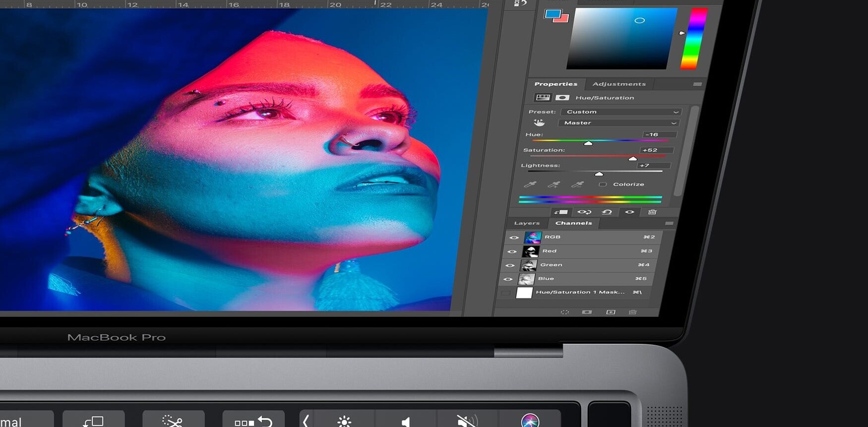This screenshot has height=427, width=868.
Task: Click the Saturation slider handle
Action: pyautogui.click(x=632, y=159)
